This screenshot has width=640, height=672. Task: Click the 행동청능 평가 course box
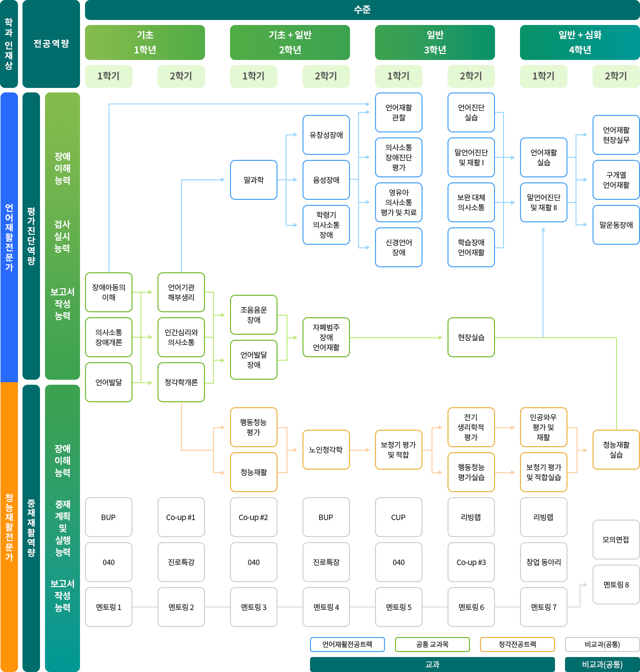253,427
